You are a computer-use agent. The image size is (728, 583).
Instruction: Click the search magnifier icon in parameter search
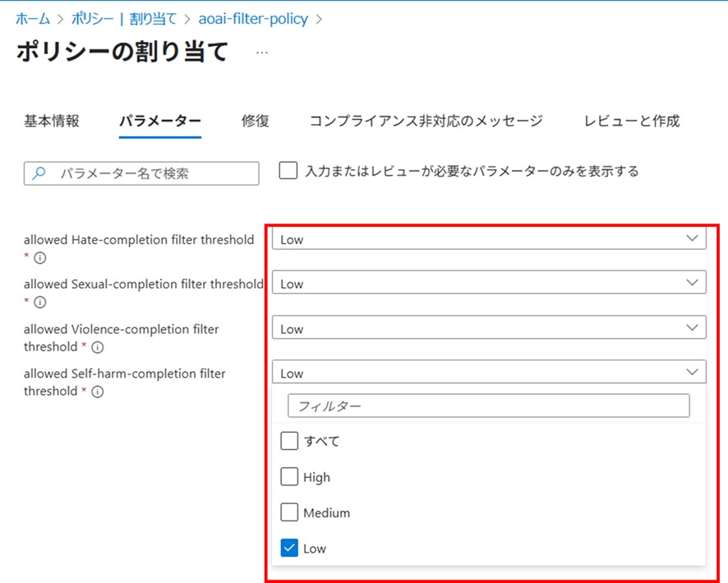coord(39,173)
